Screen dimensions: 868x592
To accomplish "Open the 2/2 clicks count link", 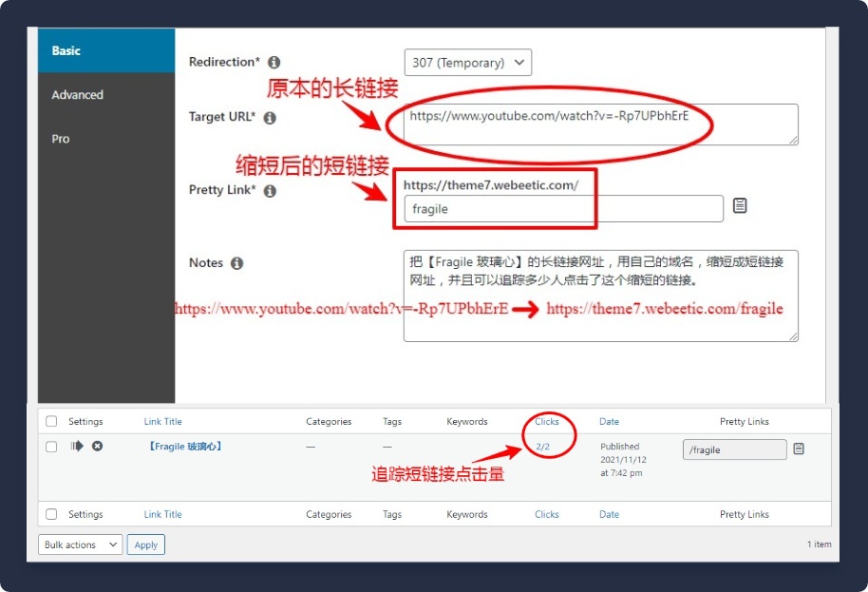I will (542, 447).
